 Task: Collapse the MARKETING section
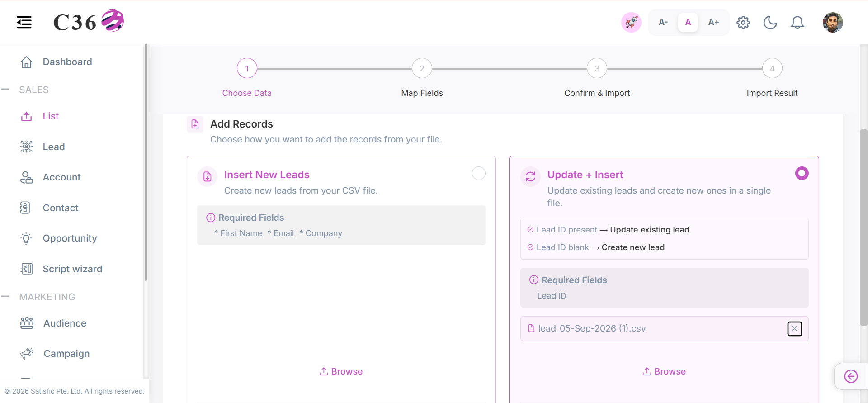point(5,297)
